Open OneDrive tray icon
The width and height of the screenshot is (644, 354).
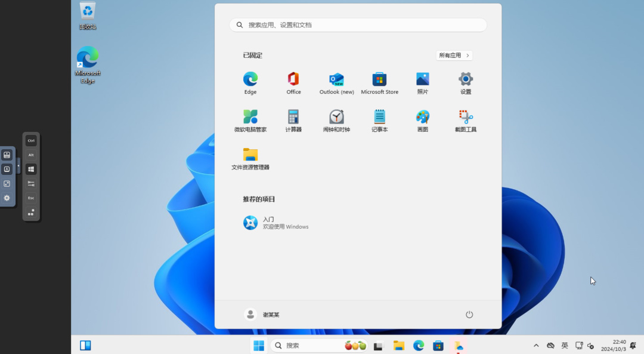pos(550,346)
